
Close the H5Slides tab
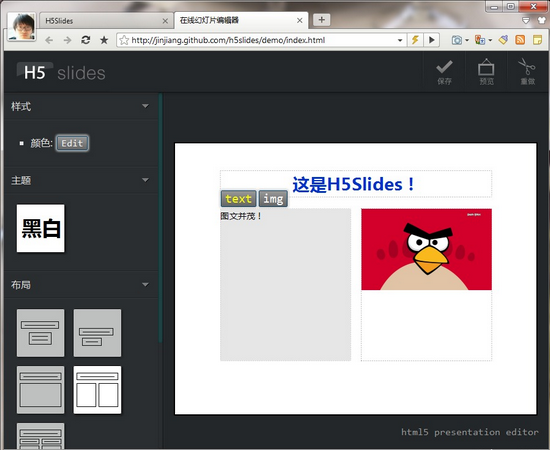[x=165, y=21]
